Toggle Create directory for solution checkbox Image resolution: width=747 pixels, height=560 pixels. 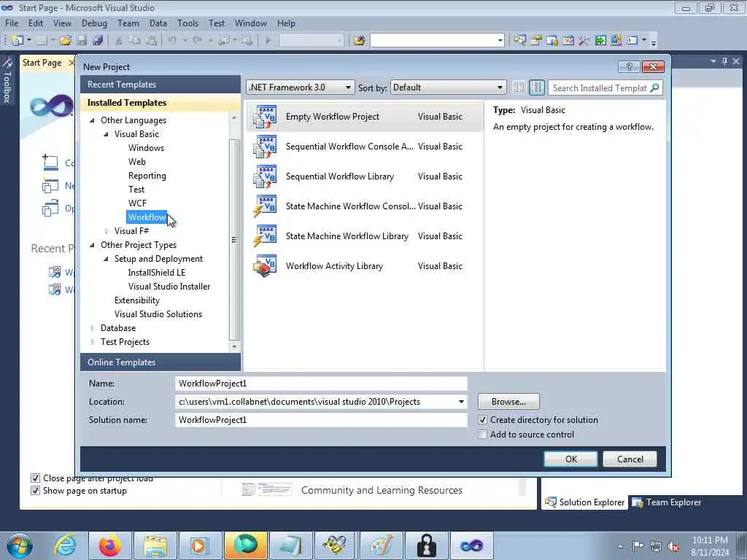(x=483, y=420)
